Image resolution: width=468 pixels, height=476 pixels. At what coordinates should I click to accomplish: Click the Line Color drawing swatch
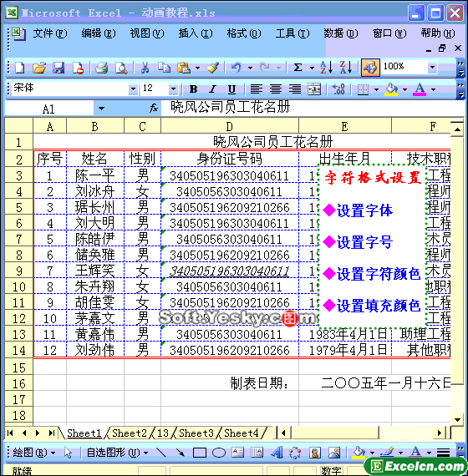pyautogui.click(x=387, y=453)
